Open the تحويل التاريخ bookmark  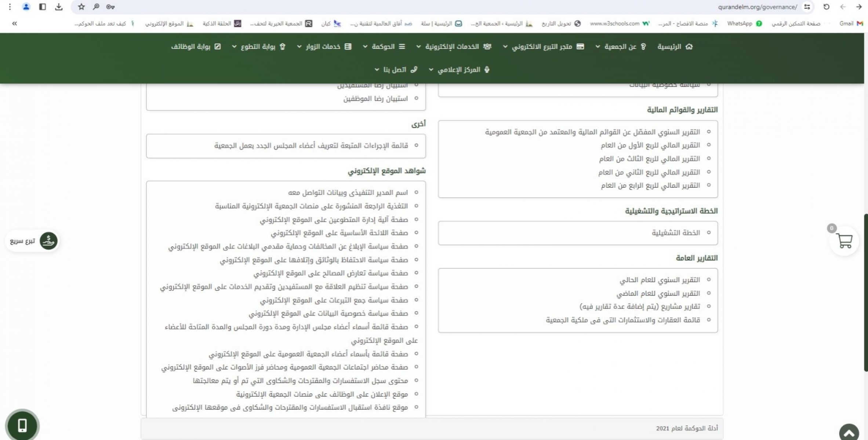561,23
